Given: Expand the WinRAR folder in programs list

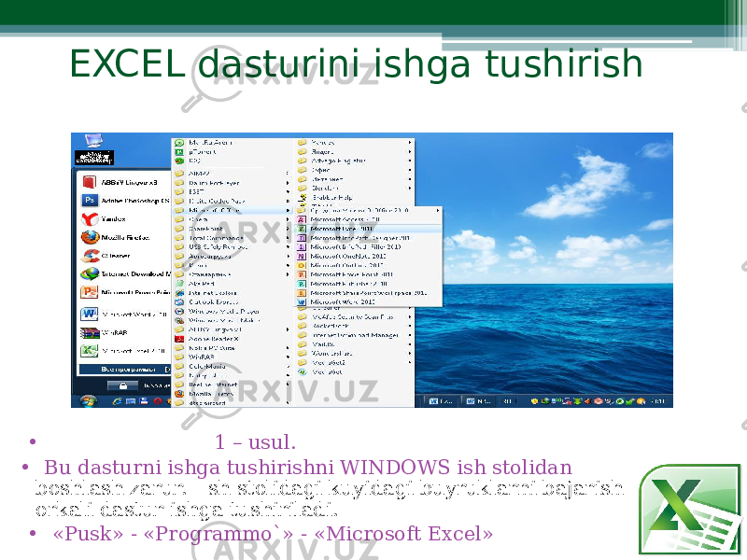Looking at the screenshot, I should (x=232, y=357).
